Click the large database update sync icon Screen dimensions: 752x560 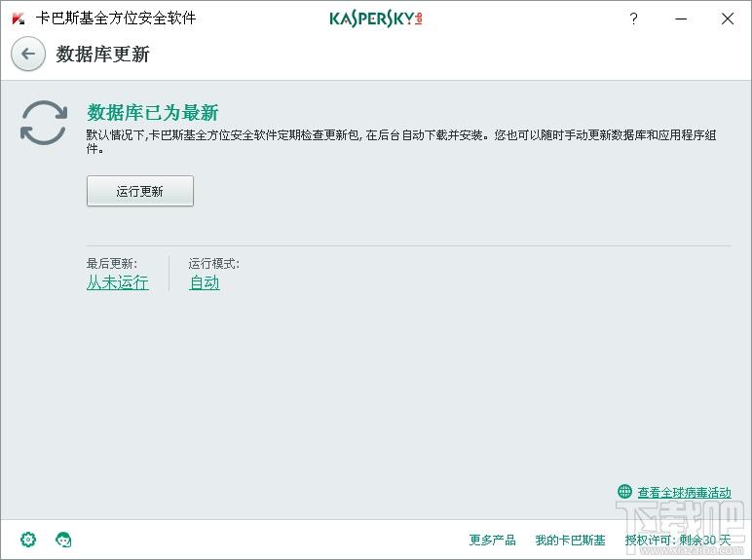[44, 123]
